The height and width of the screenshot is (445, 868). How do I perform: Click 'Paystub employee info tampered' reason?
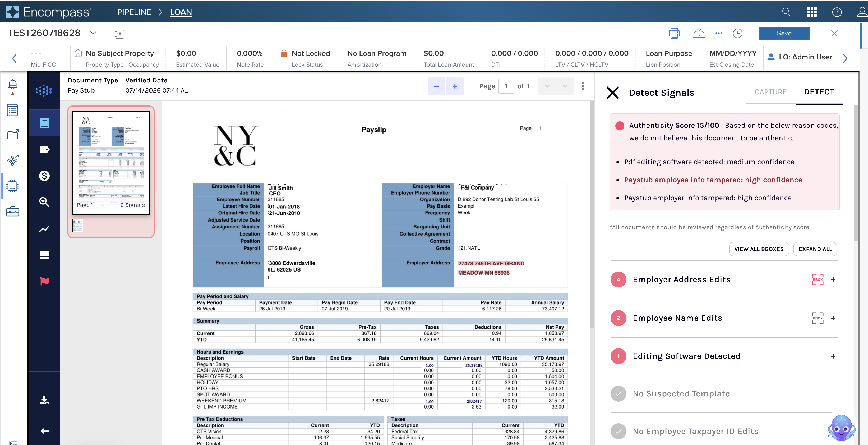pos(713,180)
